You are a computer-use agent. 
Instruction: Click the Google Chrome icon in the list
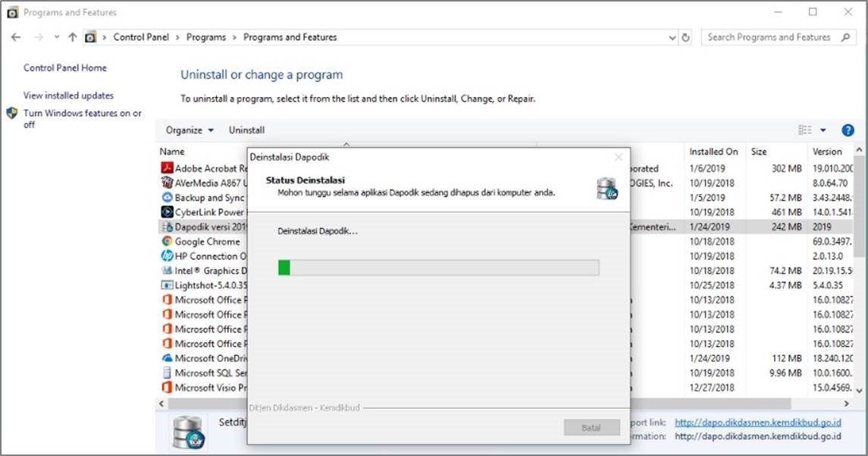pos(167,242)
